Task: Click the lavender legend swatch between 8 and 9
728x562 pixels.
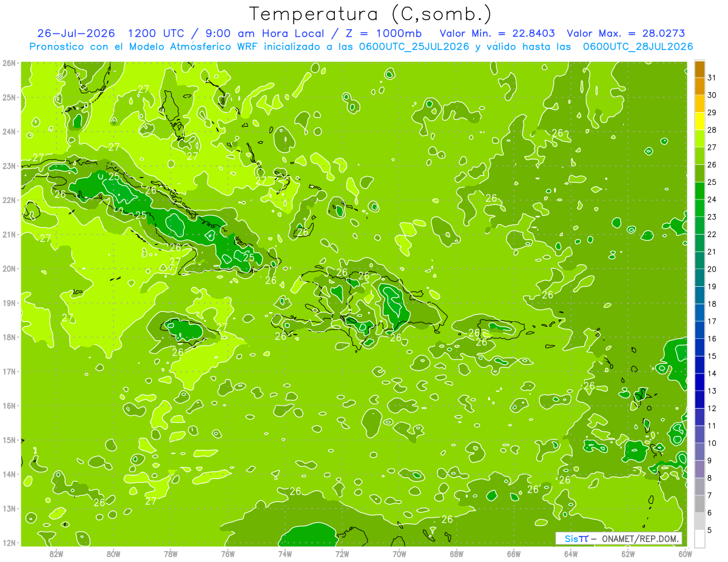Action: click(699, 469)
